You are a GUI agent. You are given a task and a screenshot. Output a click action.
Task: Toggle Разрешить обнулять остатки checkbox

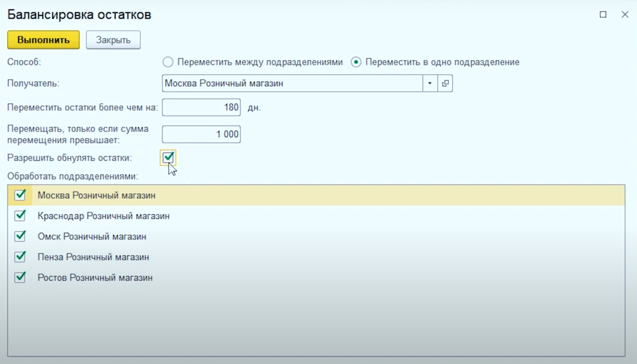[168, 157]
